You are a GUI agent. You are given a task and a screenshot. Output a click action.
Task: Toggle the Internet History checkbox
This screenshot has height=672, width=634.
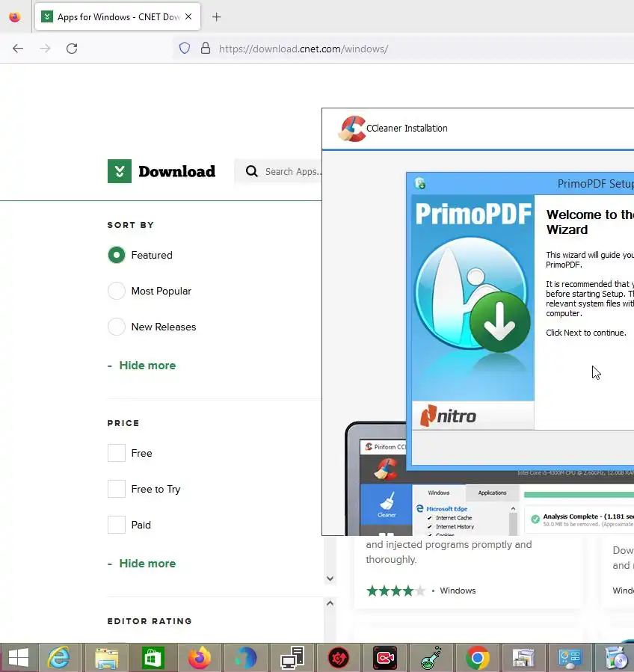click(x=430, y=527)
